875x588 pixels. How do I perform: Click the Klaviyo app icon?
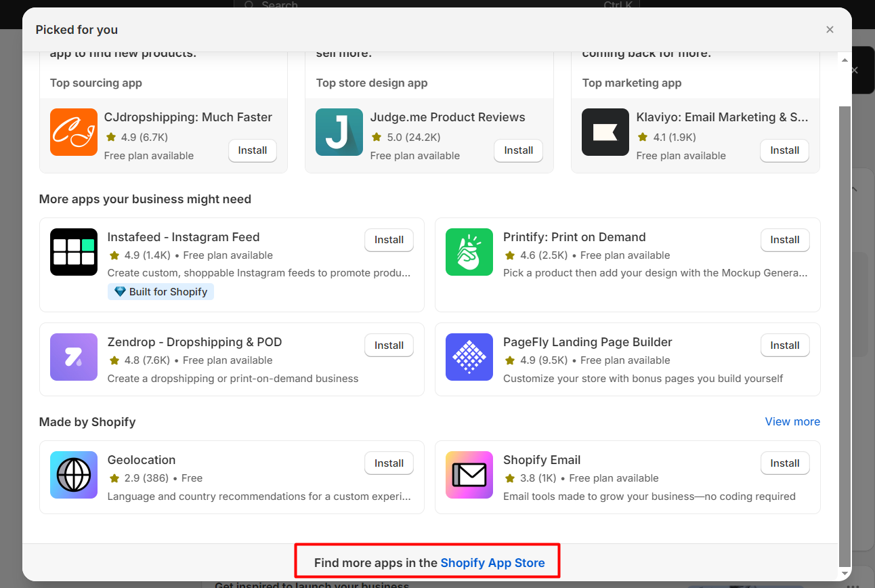click(605, 132)
